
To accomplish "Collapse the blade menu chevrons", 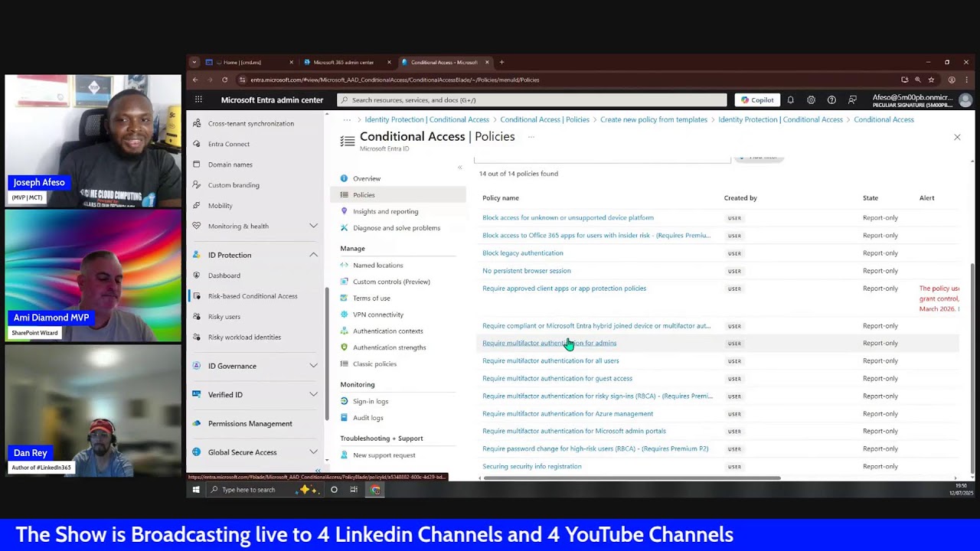I will (460, 168).
